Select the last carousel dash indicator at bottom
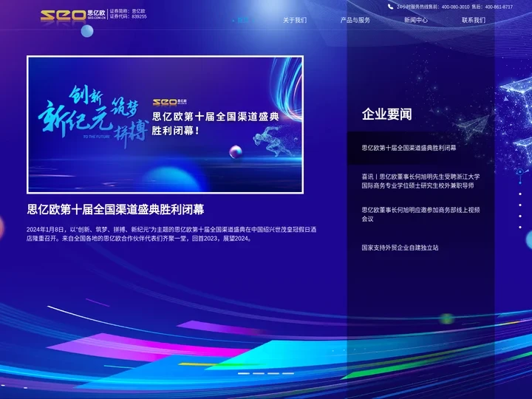Image resolution: width=532 pixels, height=399 pixels. point(288,373)
